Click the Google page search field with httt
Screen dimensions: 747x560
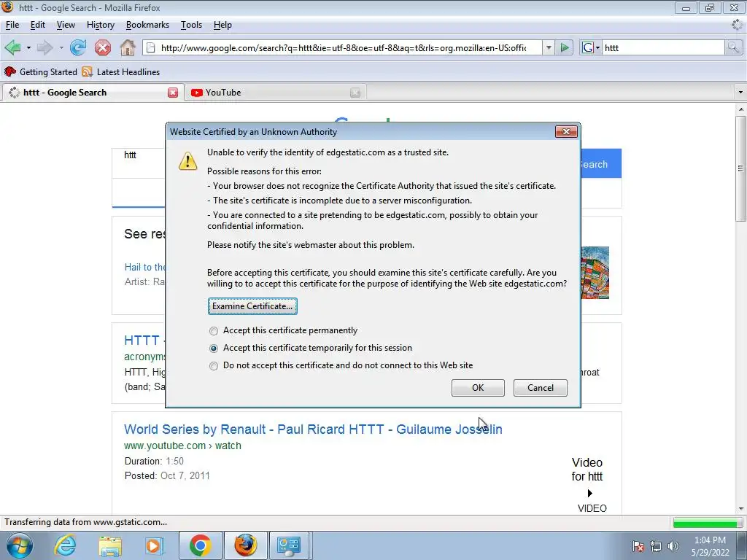coord(139,163)
